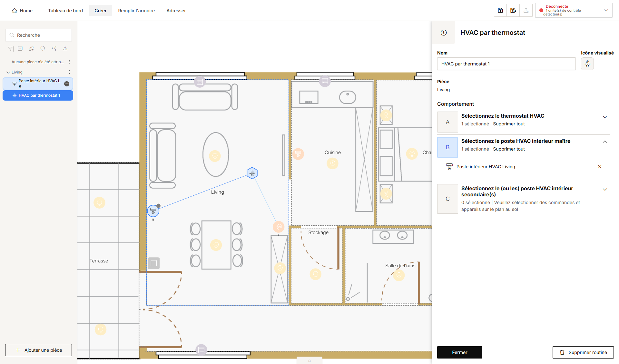Viewport: 619px width, 364px height.
Task: Change the Icône visualisé HVAC icon
Action: [587, 64]
